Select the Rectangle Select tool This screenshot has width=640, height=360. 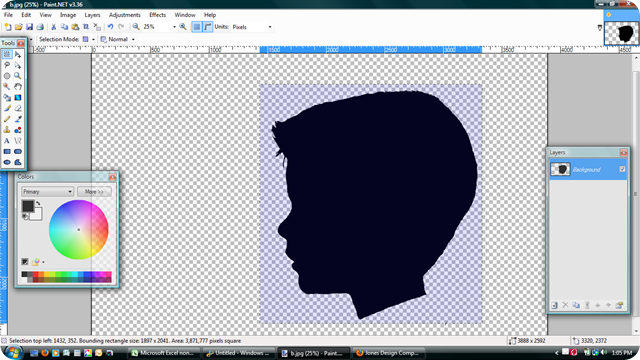point(7,54)
